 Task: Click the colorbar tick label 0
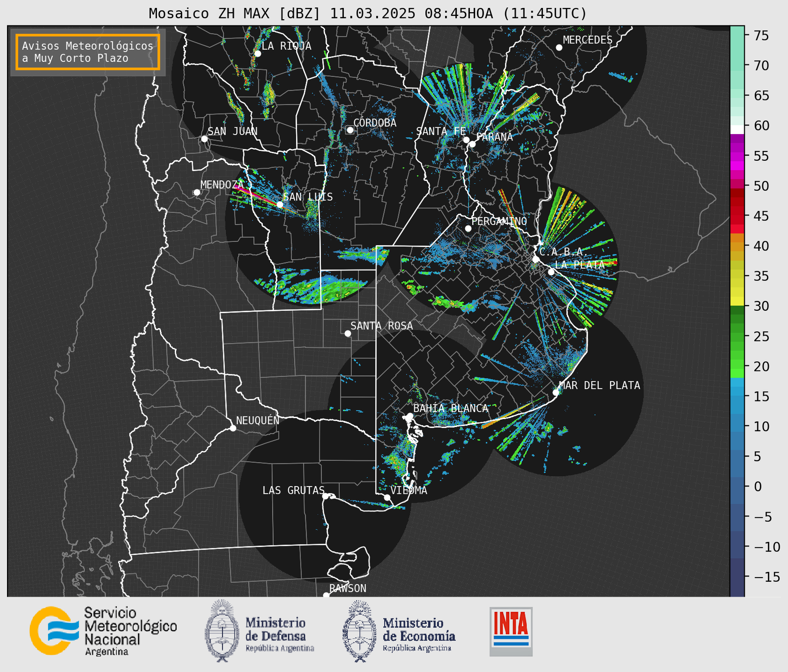coord(757,486)
